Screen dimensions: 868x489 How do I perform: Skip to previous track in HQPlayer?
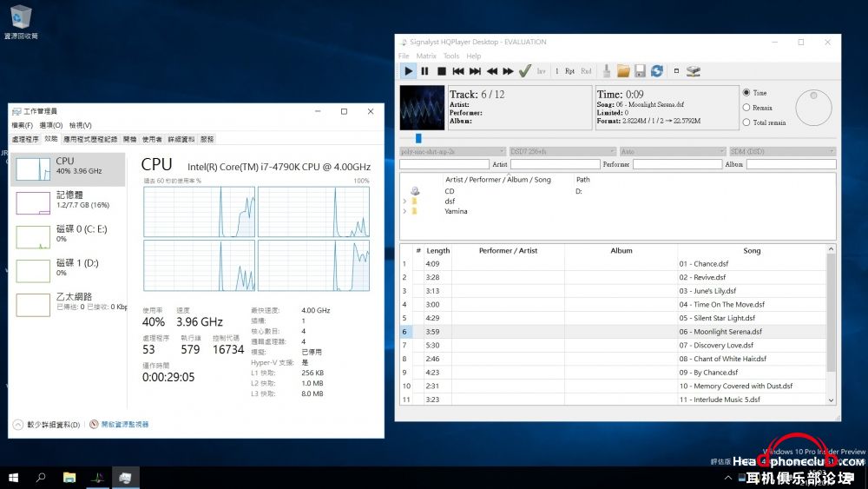[x=457, y=71]
